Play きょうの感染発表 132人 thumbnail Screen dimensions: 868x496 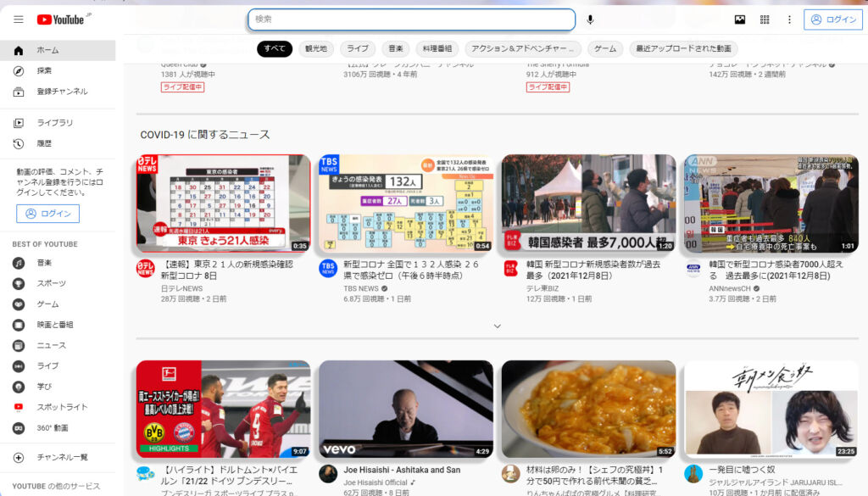tap(406, 203)
